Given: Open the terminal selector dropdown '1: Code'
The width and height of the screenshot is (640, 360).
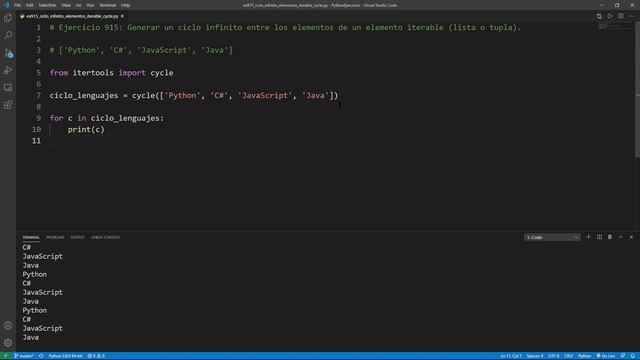Looking at the screenshot, I should (552, 237).
